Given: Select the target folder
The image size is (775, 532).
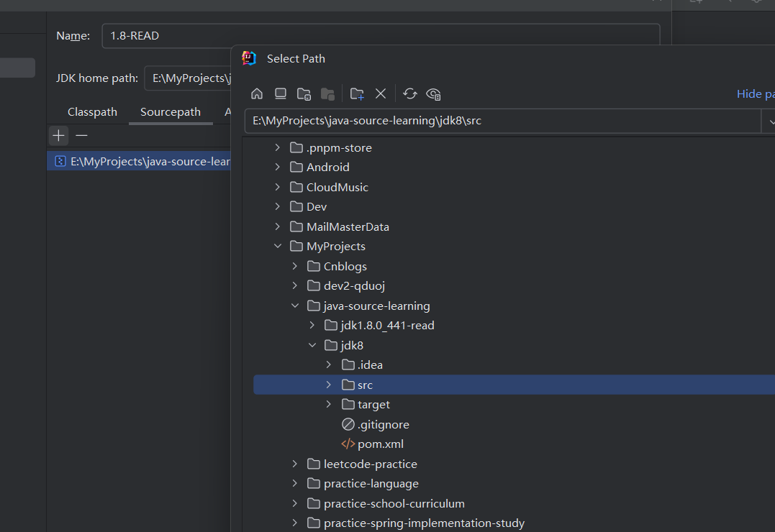Looking at the screenshot, I should click(x=373, y=405).
